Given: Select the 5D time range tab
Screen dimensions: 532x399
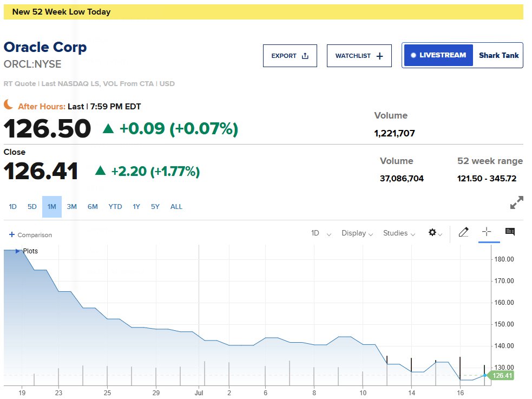Looking at the screenshot, I should [x=32, y=207].
